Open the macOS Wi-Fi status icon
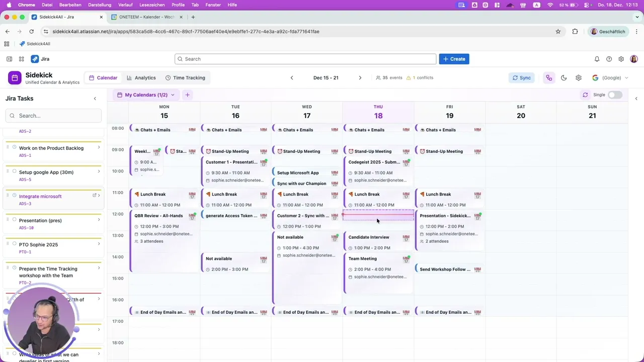 coord(550,5)
